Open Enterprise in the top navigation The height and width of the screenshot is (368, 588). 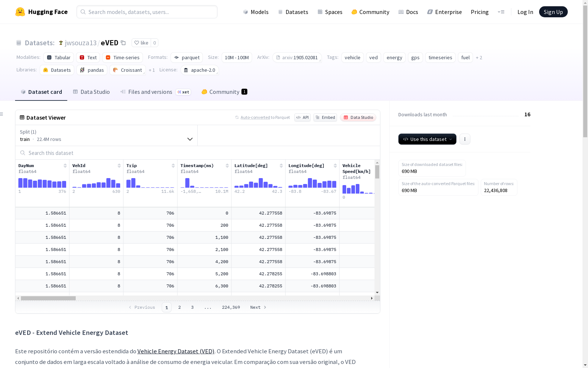pyautogui.click(x=445, y=12)
